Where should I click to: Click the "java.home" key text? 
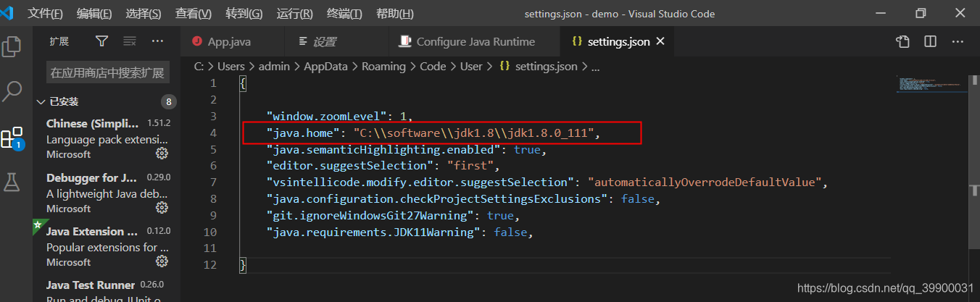[302, 133]
